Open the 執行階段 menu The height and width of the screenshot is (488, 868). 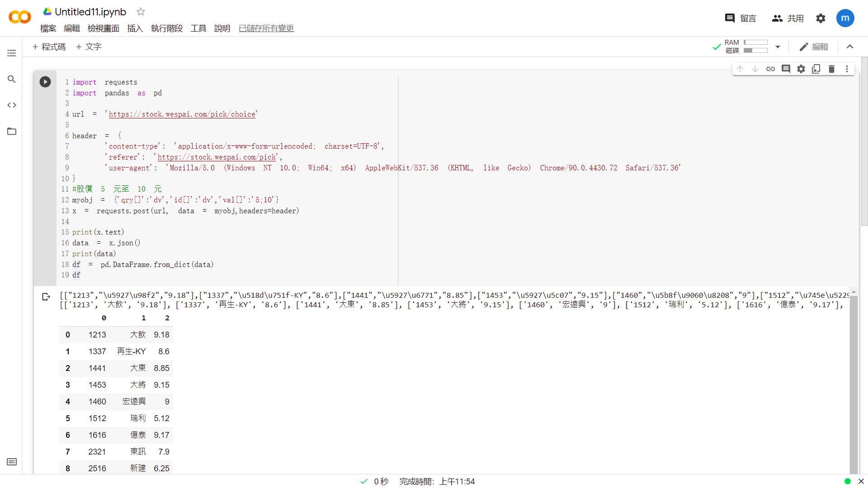[167, 28]
